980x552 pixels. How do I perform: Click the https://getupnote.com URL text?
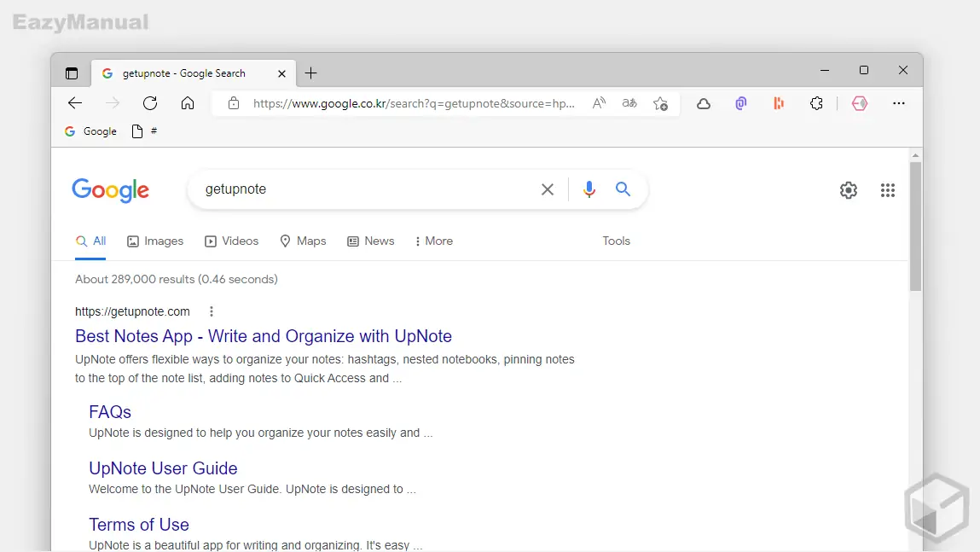(132, 311)
